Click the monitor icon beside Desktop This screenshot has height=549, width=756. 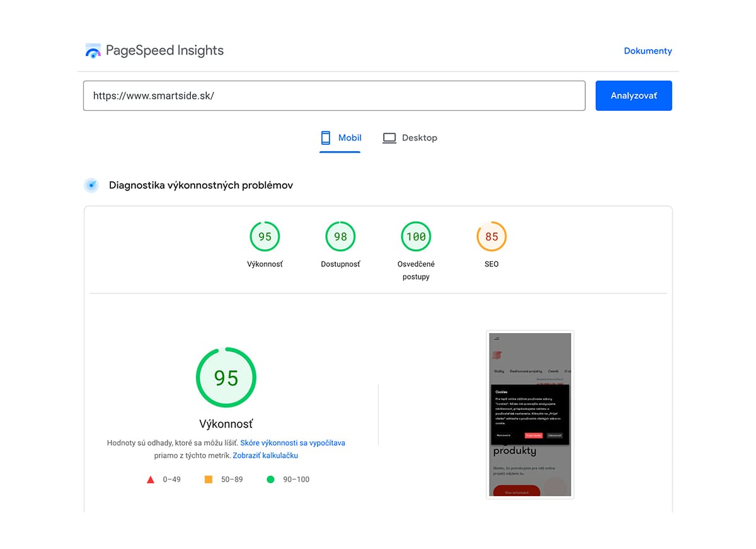tap(389, 138)
